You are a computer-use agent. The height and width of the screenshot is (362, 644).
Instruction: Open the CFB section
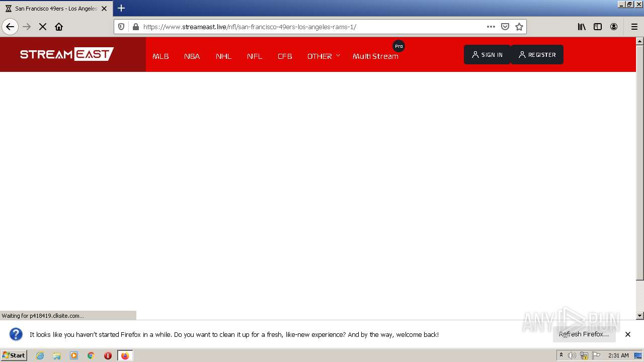285,56
